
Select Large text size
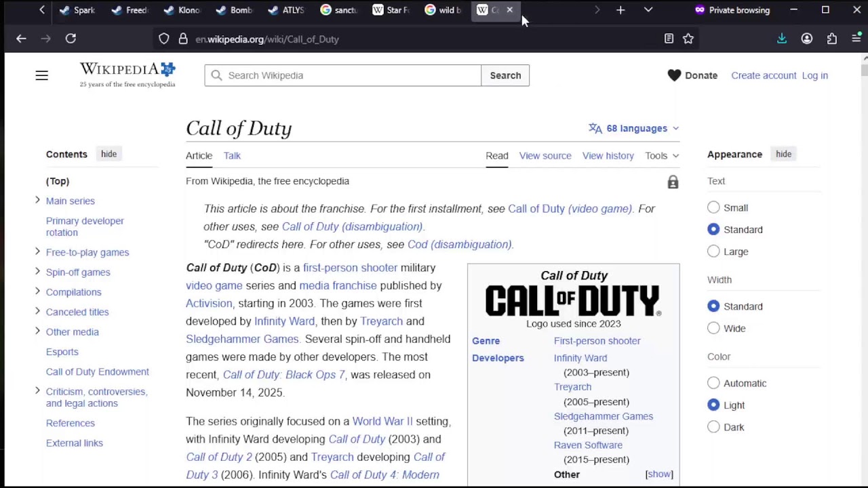click(713, 251)
